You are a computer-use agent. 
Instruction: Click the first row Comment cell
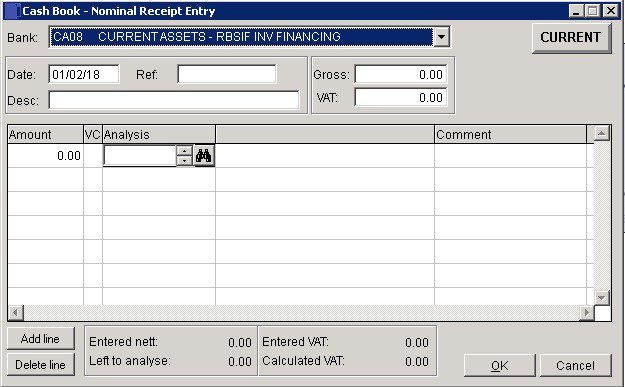[510, 156]
